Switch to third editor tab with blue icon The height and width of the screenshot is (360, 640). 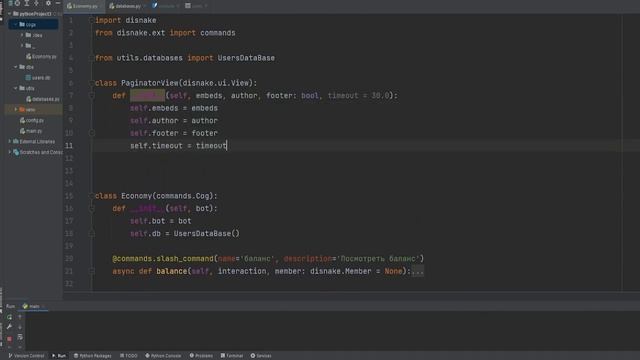click(x=165, y=6)
